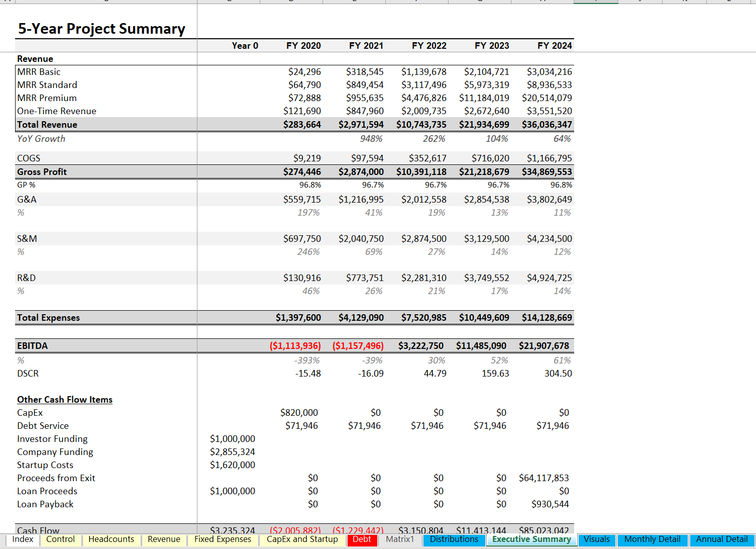Select Total Expenses value $7,520,985
Screen dimensions: 756x549
point(423,318)
